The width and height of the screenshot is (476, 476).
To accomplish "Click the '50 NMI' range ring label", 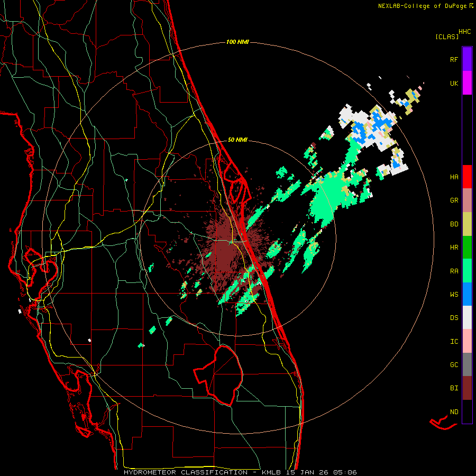I will coord(237,140).
